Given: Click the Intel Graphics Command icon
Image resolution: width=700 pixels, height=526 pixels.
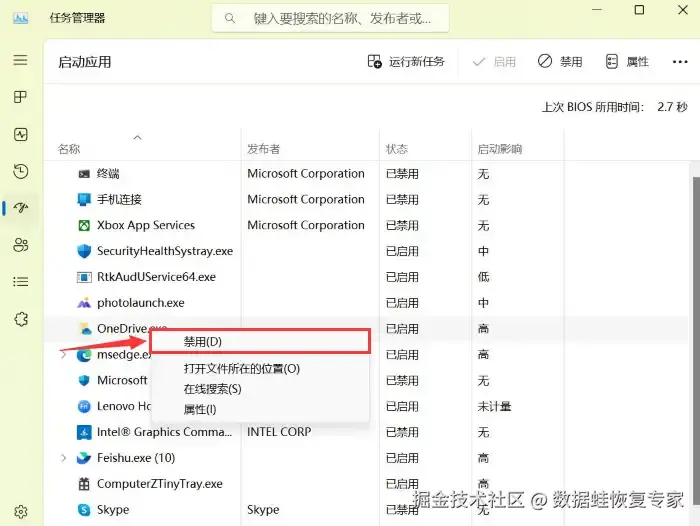Looking at the screenshot, I should click(84, 432).
